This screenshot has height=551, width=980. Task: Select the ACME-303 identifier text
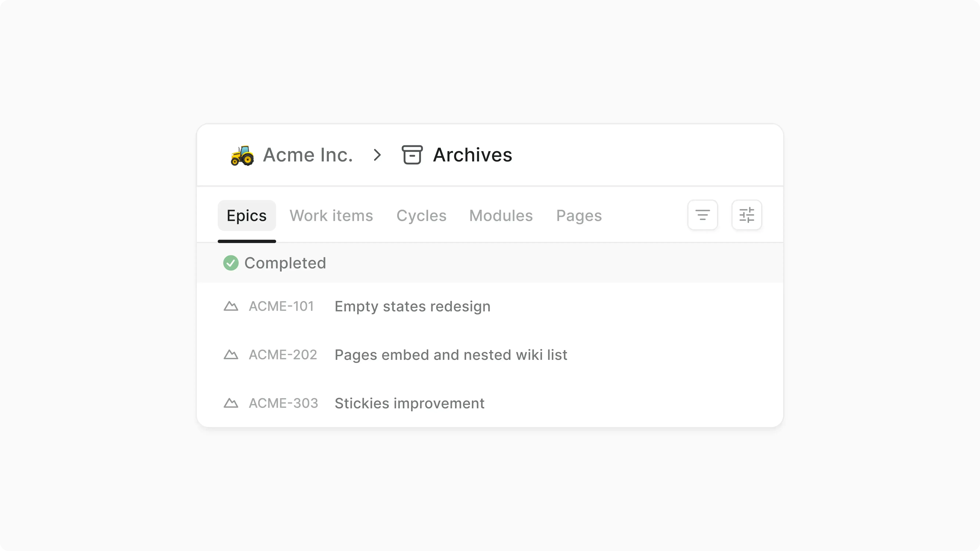click(x=283, y=403)
